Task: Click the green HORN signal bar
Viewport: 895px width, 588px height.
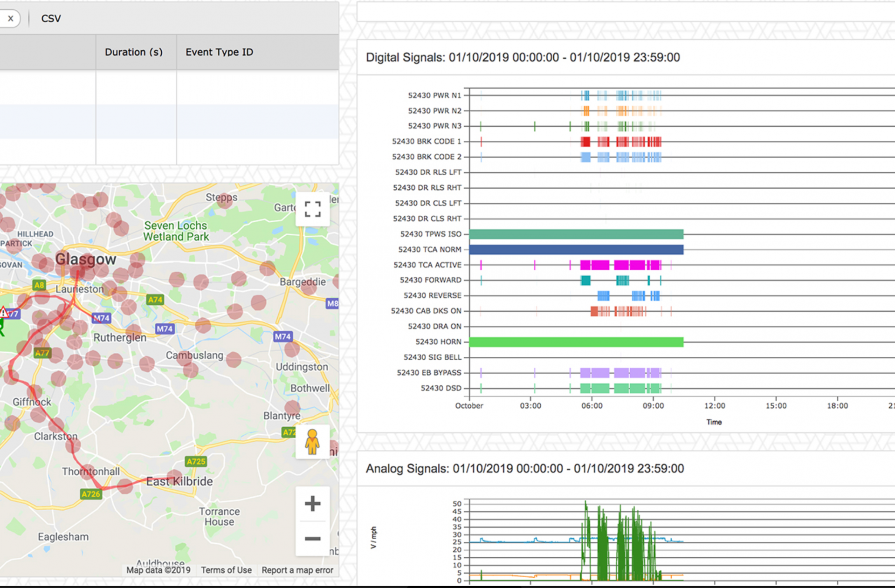Action: pos(576,342)
